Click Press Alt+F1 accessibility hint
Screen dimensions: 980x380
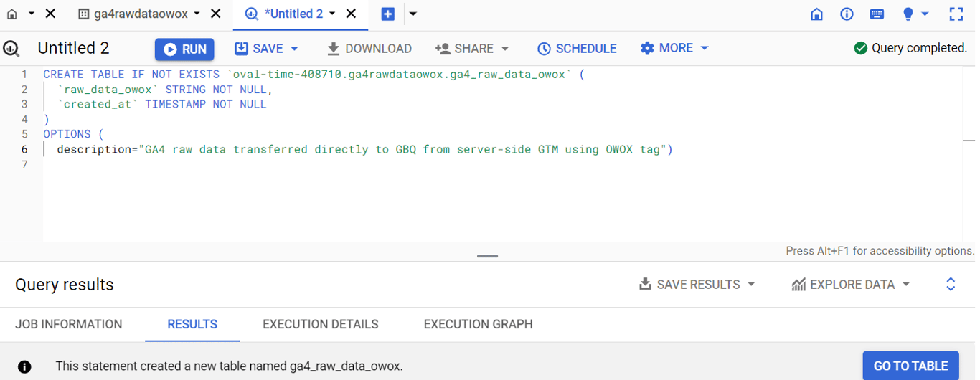880,251
